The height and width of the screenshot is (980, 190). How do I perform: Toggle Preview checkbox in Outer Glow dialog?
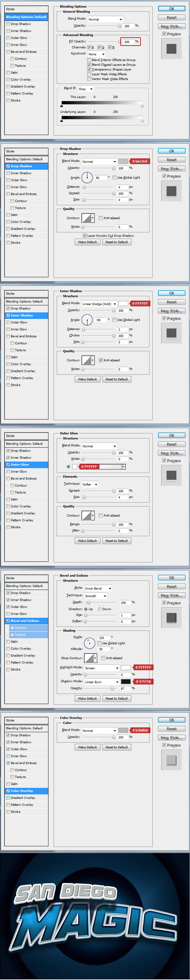(x=164, y=461)
